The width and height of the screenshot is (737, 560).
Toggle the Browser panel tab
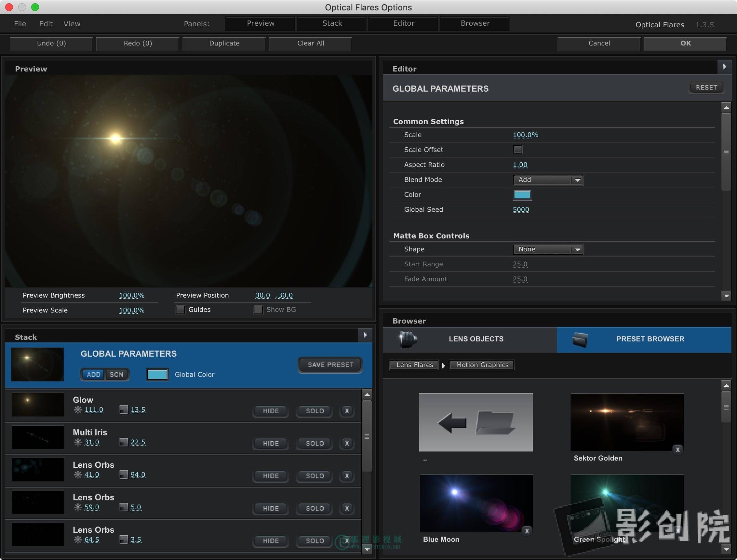pos(475,23)
